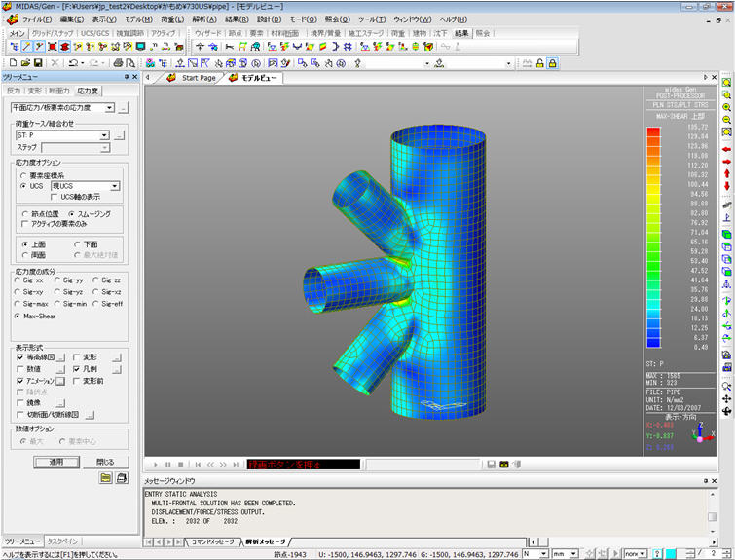Toggle the アニメーション checkbox
Screen dimensions: 735x560
(x=19, y=381)
